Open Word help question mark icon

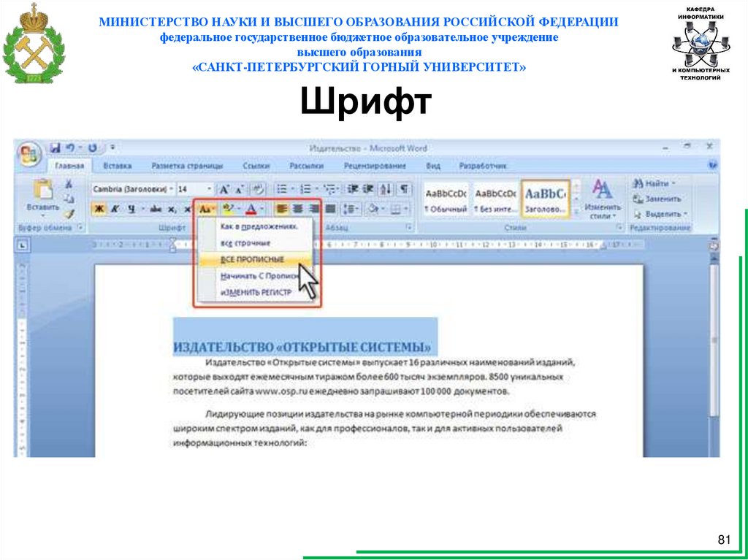coord(714,165)
